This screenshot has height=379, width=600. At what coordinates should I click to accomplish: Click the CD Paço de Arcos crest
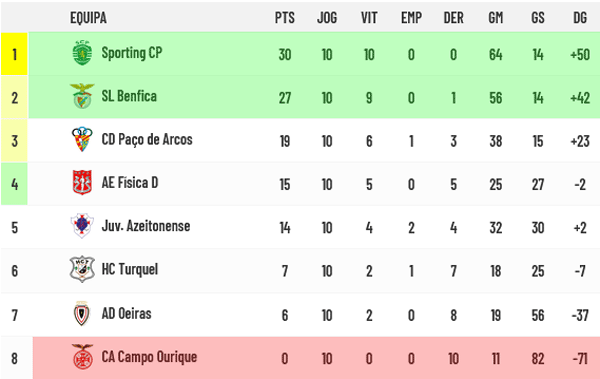pyautogui.click(x=82, y=139)
